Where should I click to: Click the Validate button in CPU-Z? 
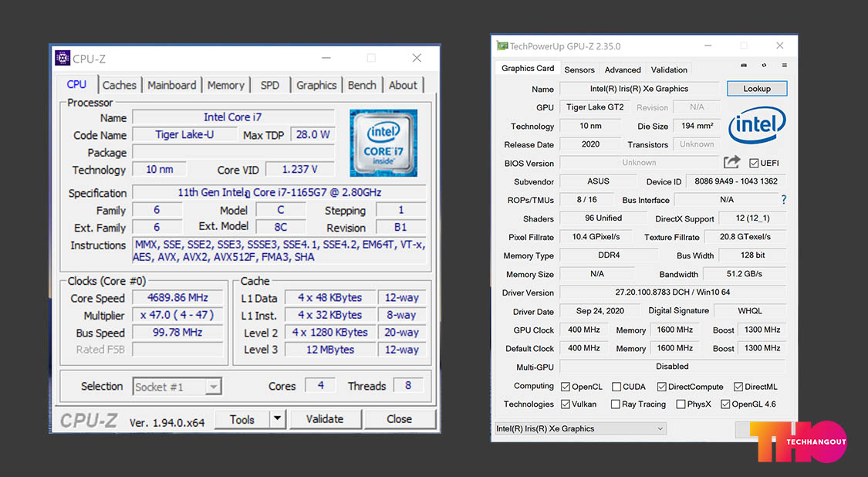[325, 419]
